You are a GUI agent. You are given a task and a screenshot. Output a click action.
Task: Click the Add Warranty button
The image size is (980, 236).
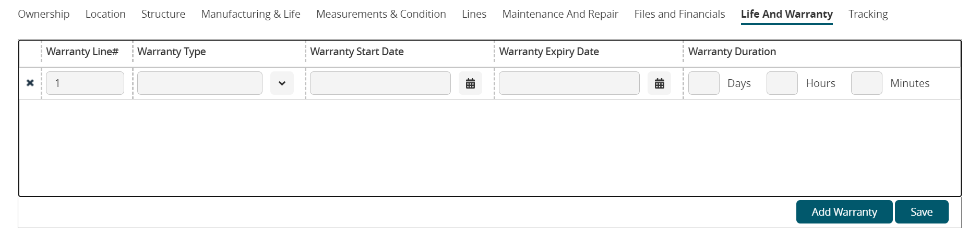[x=844, y=212]
